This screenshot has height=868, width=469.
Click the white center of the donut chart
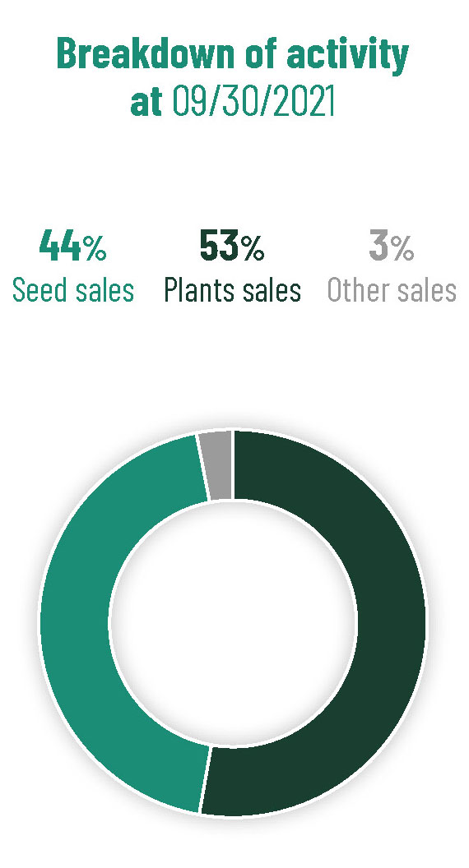(x=233, y=623)
